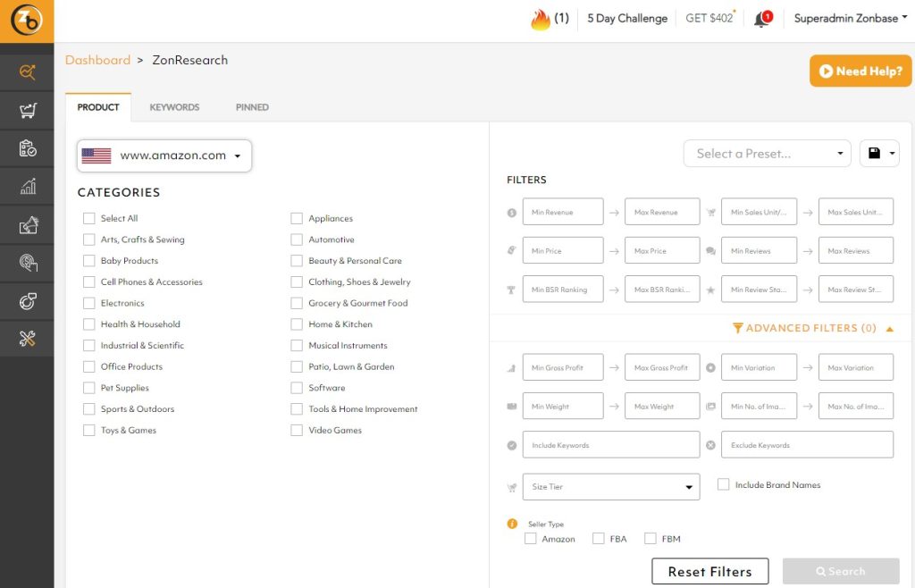Click the Zonbase logo in the sidebar

pos(27,21)
